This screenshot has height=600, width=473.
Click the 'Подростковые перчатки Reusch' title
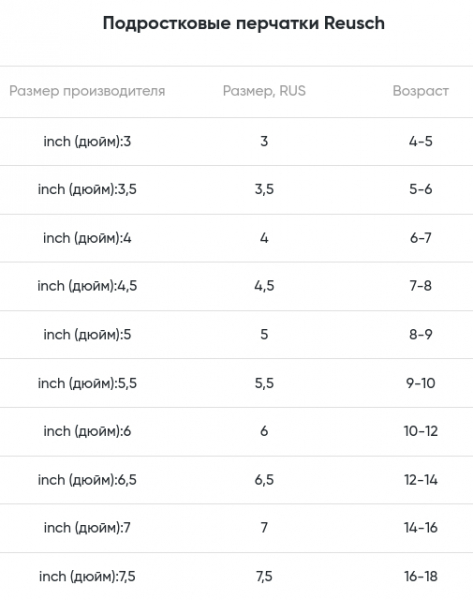(x=244, y=23)
